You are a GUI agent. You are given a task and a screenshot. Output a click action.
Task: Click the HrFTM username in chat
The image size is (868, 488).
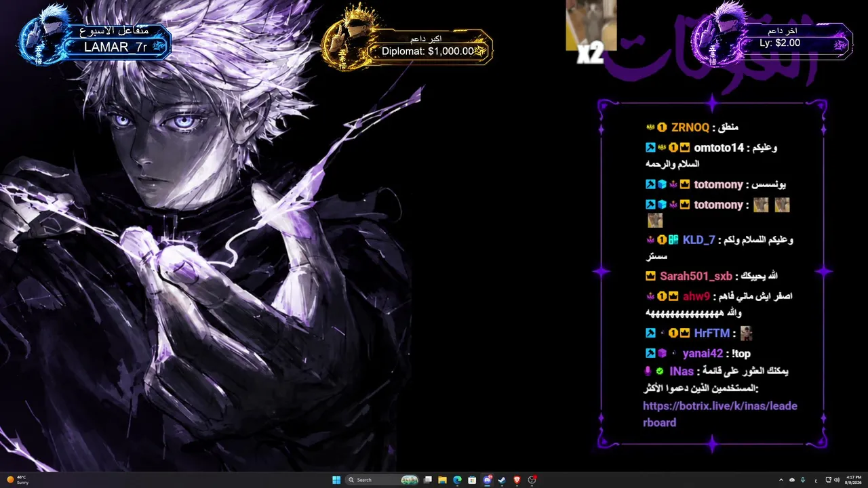[x=712, y=333]
